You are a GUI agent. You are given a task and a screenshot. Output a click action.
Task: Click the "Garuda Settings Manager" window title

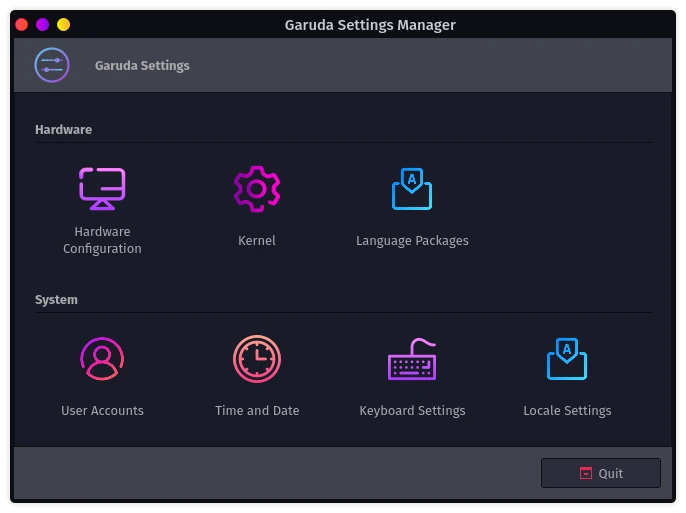[370, 25]
